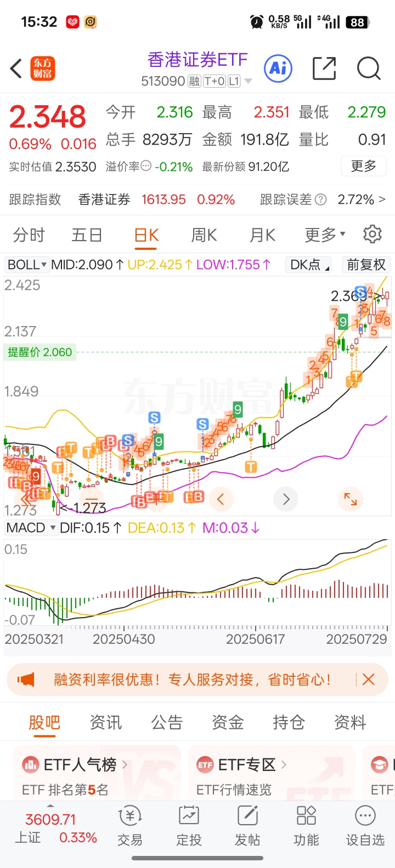This screenshot has height=868, width=395.
Task: Switch to the 周K chart tab
Action: point(204,235)
